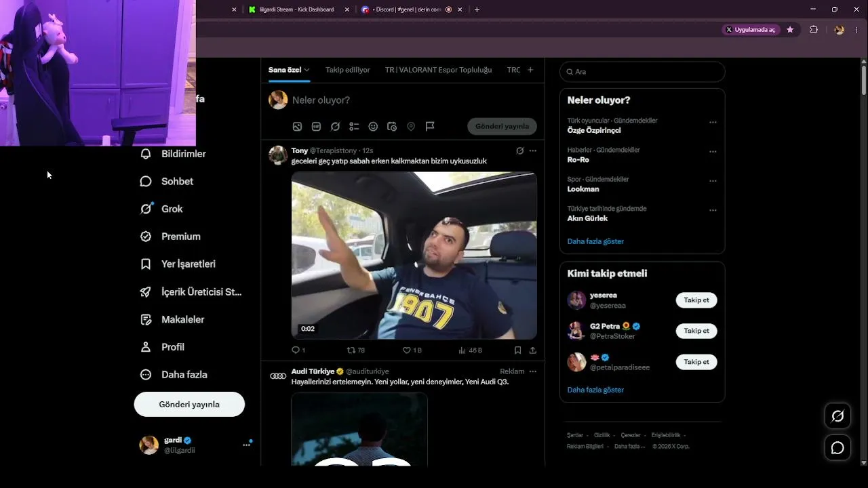The image size is (868, 488).
Task: Bookmark this page with the star icon
Action: point(790,30)
